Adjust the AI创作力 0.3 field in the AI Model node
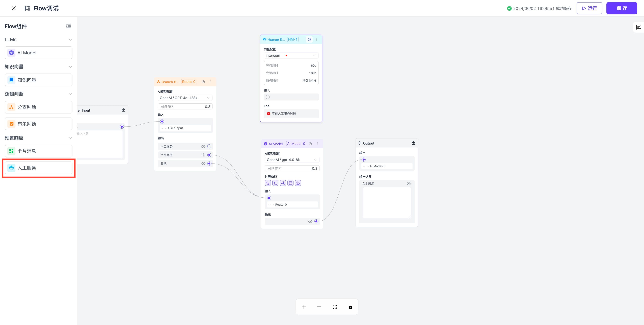 click(292, 169)
